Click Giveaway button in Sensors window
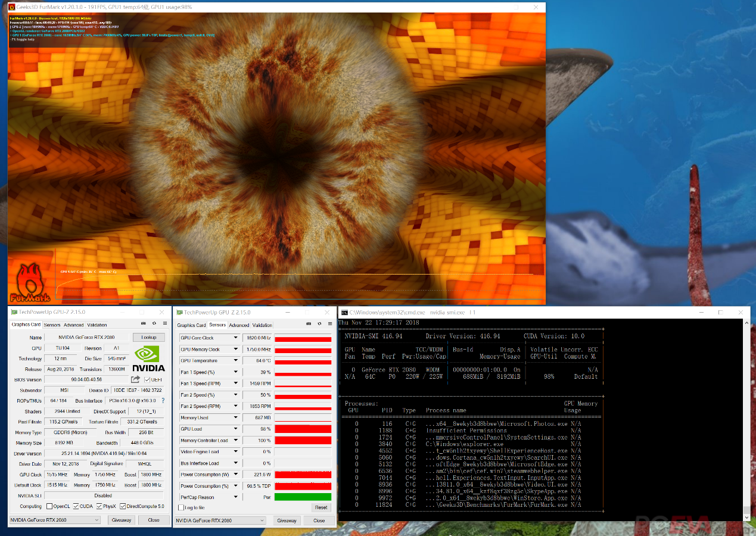This screenshot has height=536, width=756. pos(287,520)
